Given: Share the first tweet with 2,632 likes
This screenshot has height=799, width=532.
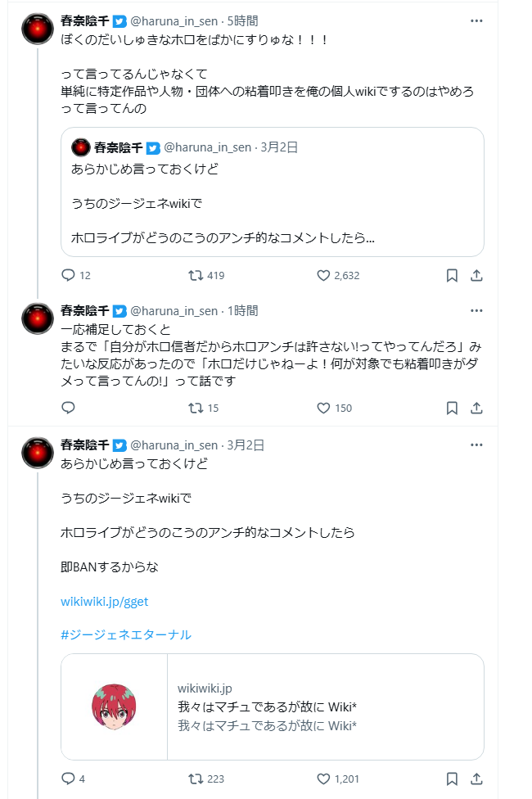Looking at the screenshot, I should 476,276.
